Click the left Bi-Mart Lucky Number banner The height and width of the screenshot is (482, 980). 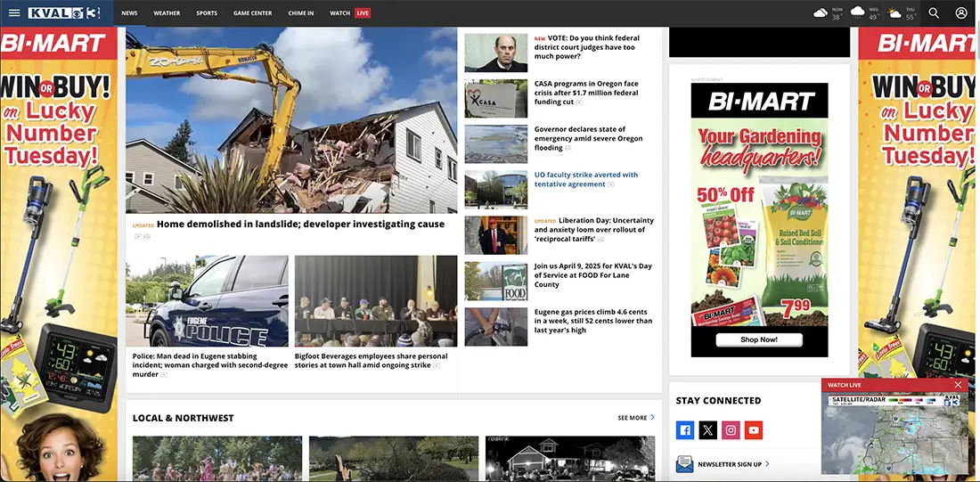pos(59,254)
